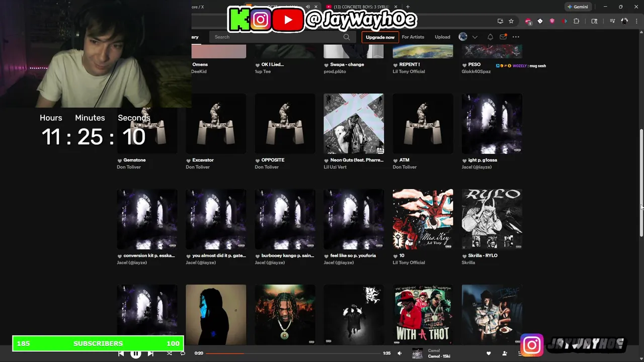The width and height of the screenshot is (644, 362).
Task: Switch to the X browser tab
Action: point(197,7)
